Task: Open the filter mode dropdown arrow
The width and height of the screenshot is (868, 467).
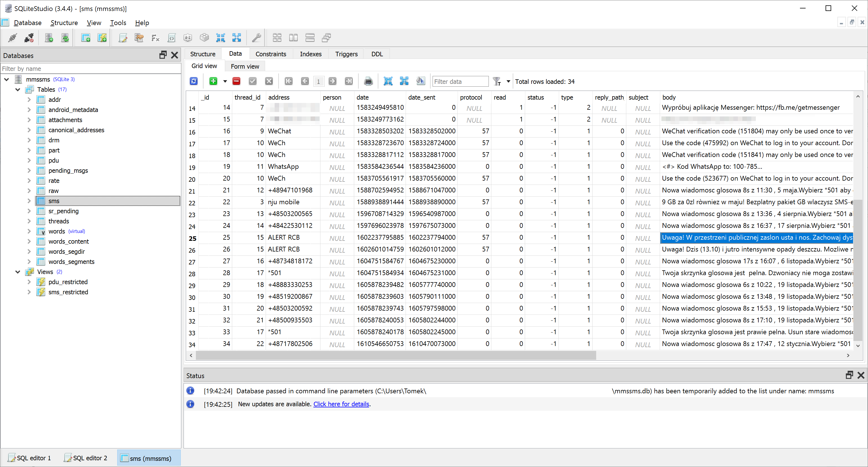Action: coord(508,81)
